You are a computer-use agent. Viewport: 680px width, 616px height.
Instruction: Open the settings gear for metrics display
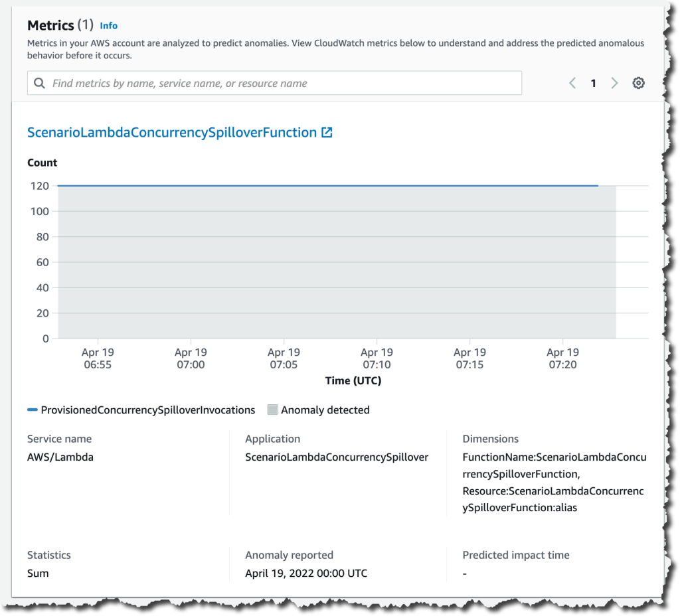click(x=638, y=82)
